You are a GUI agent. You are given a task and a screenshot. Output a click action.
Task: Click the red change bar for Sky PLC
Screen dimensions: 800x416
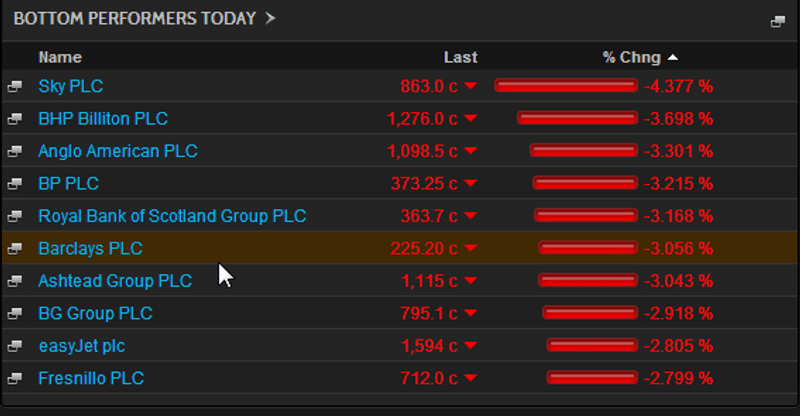click(566, 85)
